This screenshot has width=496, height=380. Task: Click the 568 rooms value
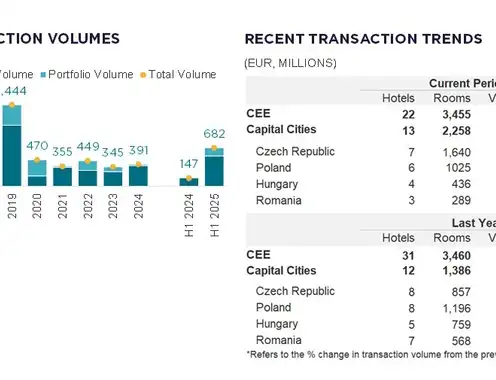pos(461,341)
